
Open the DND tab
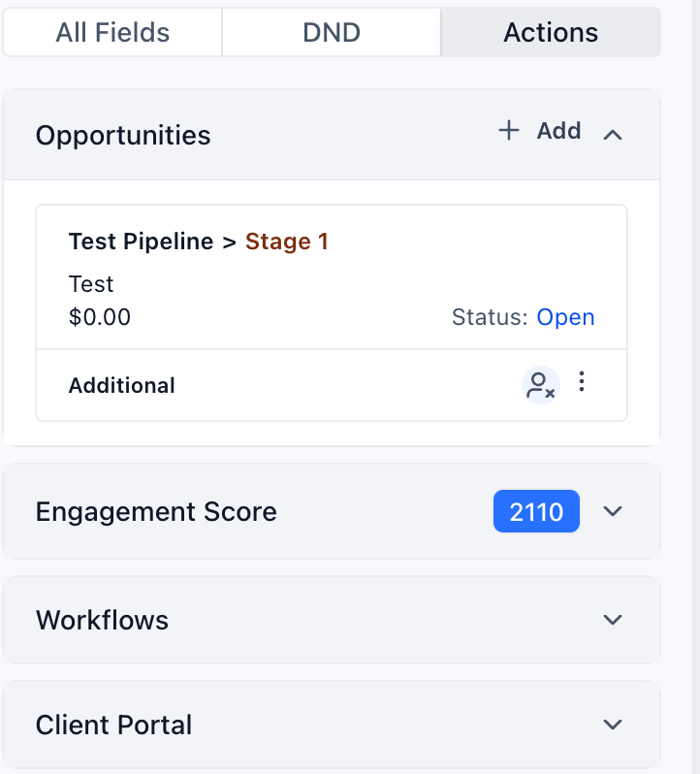[x=332, y=33]
